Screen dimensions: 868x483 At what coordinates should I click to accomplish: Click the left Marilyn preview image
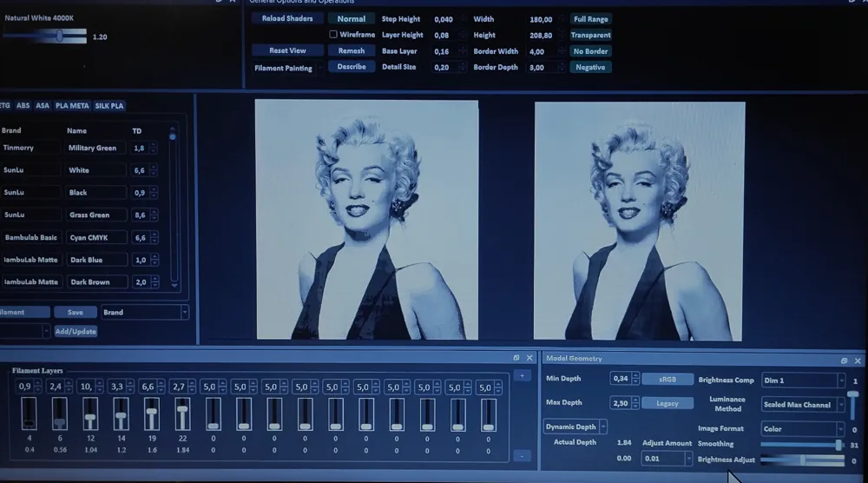click(x=366, y=219)
